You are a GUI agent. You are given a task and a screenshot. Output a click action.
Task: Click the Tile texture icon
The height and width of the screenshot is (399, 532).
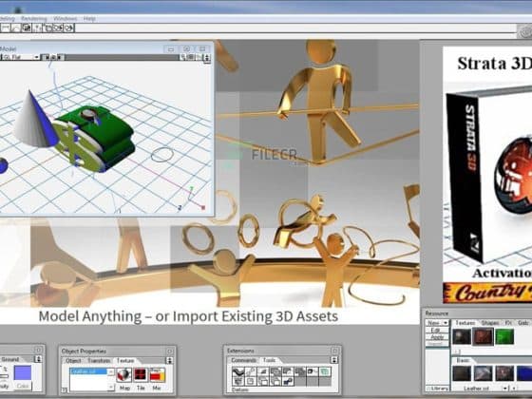pyautogui.click(x=141, y=375)
